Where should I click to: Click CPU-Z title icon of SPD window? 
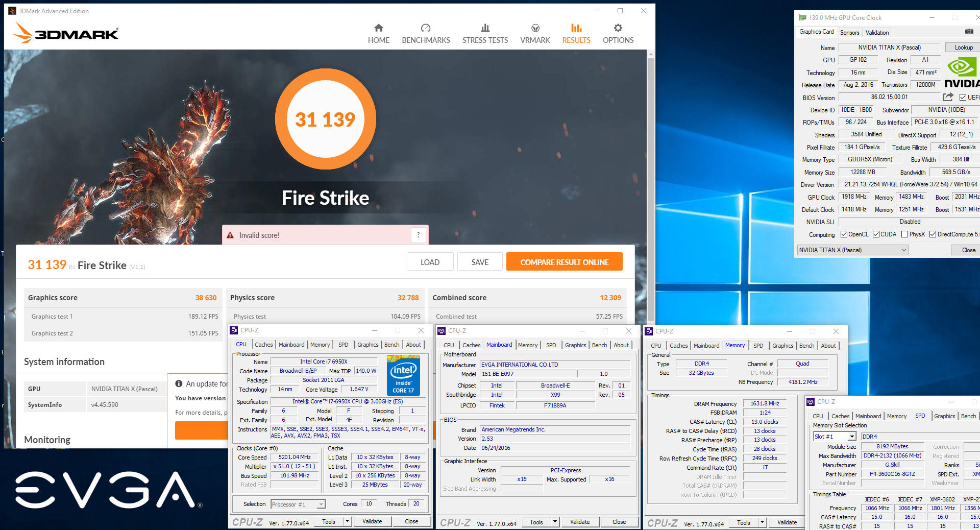point(811,402)
